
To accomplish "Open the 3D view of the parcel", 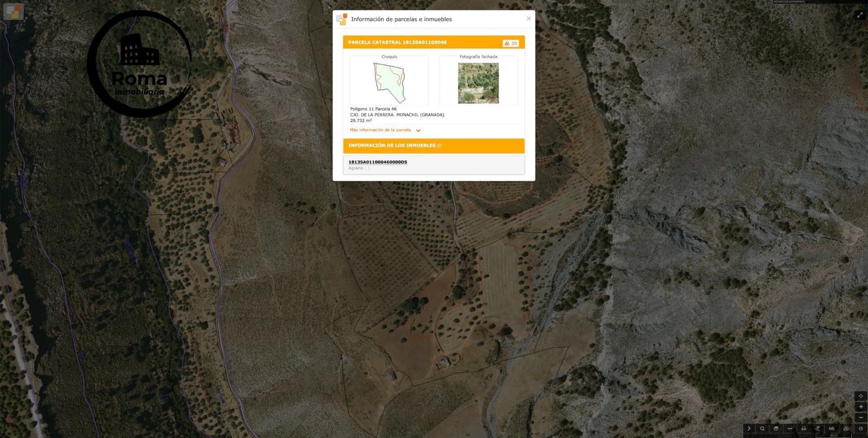I will 510,43.
